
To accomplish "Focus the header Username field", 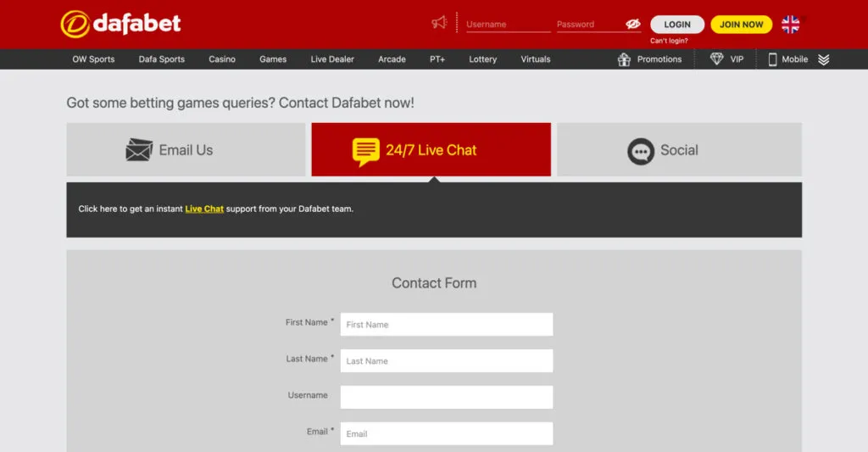I will [509, 25].
